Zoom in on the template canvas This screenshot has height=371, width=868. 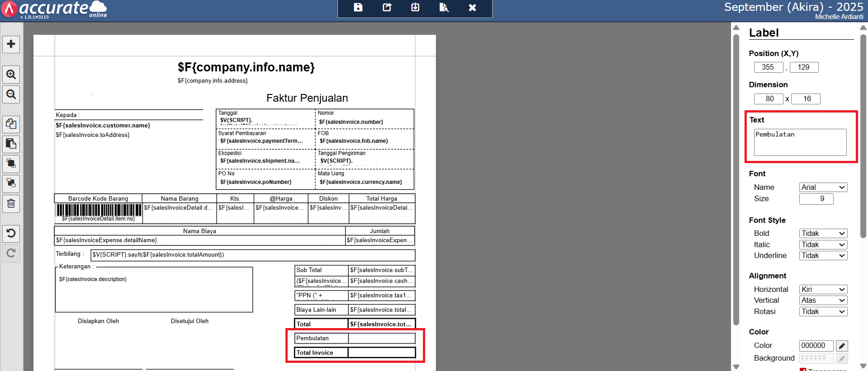[x=11, y=75]
